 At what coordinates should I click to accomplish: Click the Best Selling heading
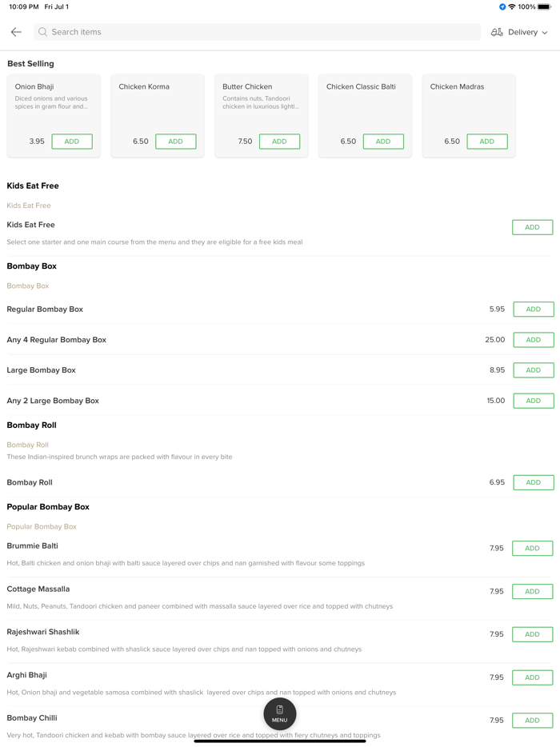[x=30, y=64]
